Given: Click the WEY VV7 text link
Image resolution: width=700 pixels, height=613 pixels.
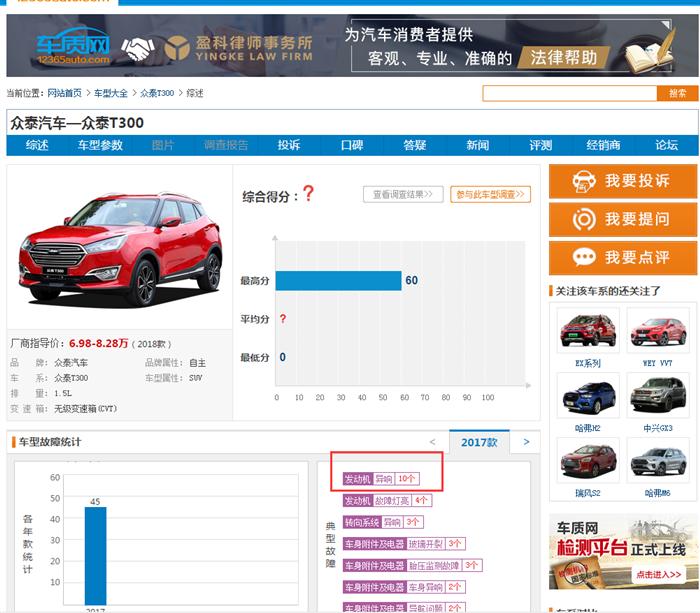Looking at the screenshot, I should coord(658,363).
